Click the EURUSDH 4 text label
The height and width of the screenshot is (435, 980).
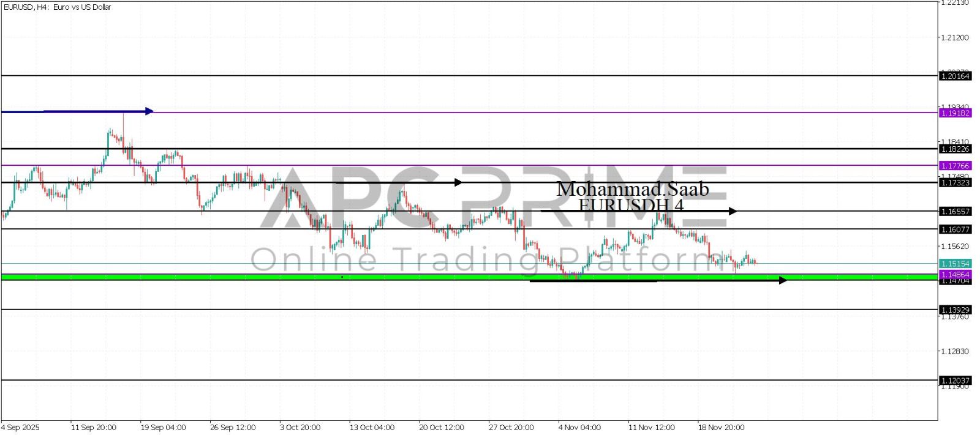coord(631,204)
